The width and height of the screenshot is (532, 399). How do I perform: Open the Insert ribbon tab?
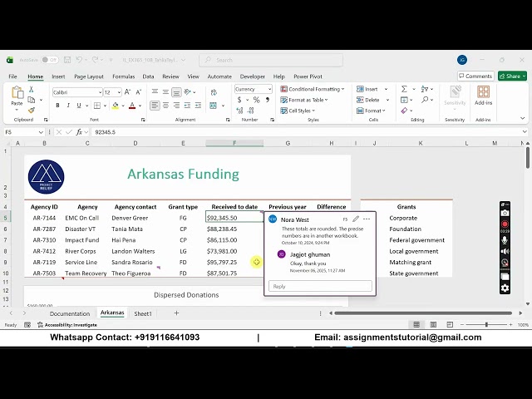58,76
